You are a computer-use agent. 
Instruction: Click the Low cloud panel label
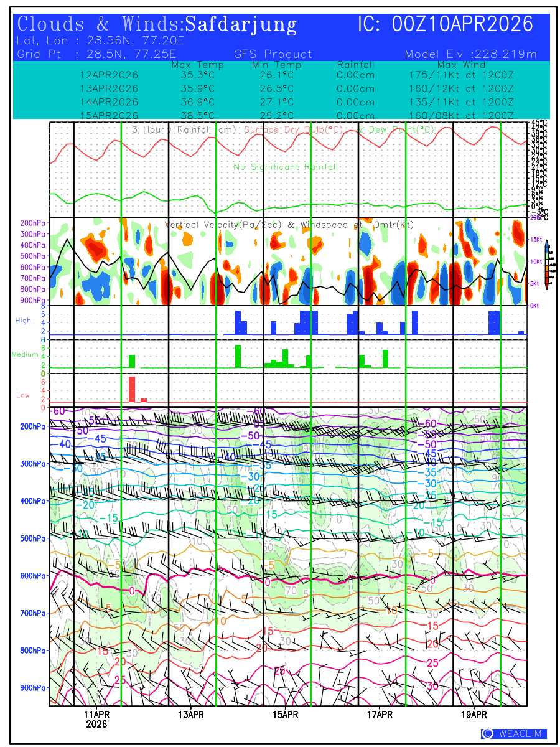point(23,395)
